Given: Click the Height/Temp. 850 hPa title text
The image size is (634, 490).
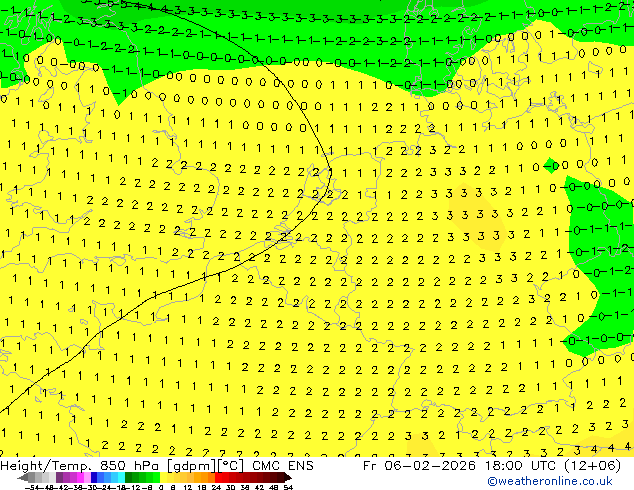Looking at the screenshot, I should 82,466.
